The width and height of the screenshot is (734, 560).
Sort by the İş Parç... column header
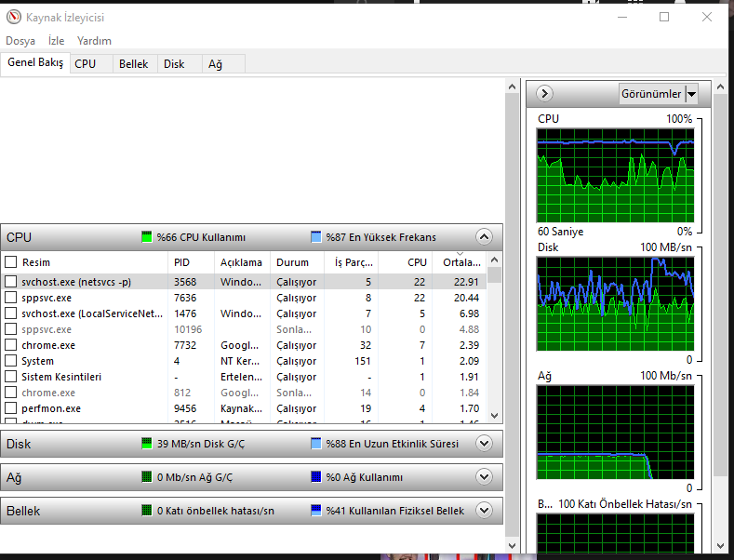(x=351, y=262)
